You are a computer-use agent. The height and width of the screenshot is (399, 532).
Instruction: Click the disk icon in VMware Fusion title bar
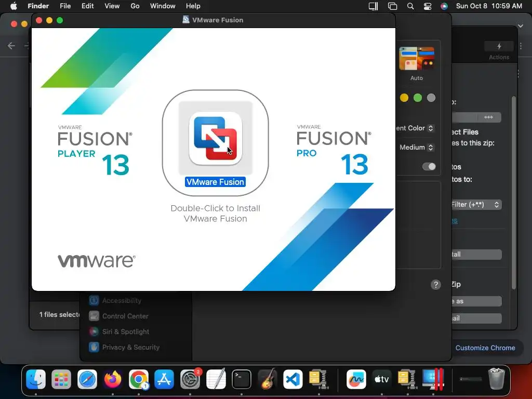point(186,20)
